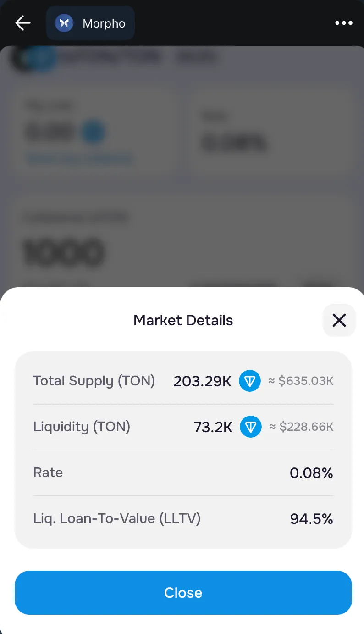Select the 0.08% rate value

tap(311, 473)
